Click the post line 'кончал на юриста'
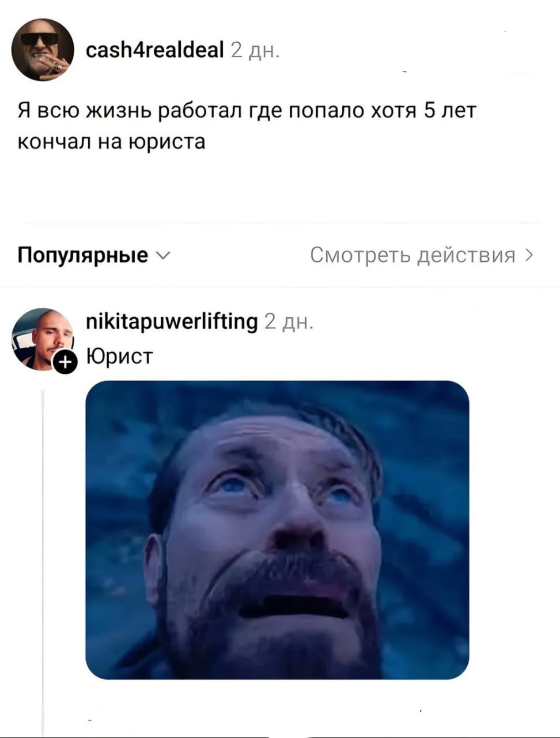The image size is (560, 738). 111,141
